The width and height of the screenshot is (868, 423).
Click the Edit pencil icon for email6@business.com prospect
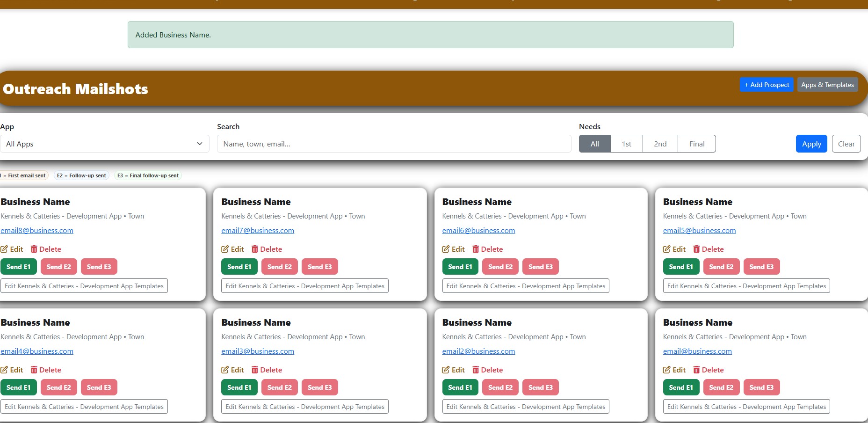446,249
